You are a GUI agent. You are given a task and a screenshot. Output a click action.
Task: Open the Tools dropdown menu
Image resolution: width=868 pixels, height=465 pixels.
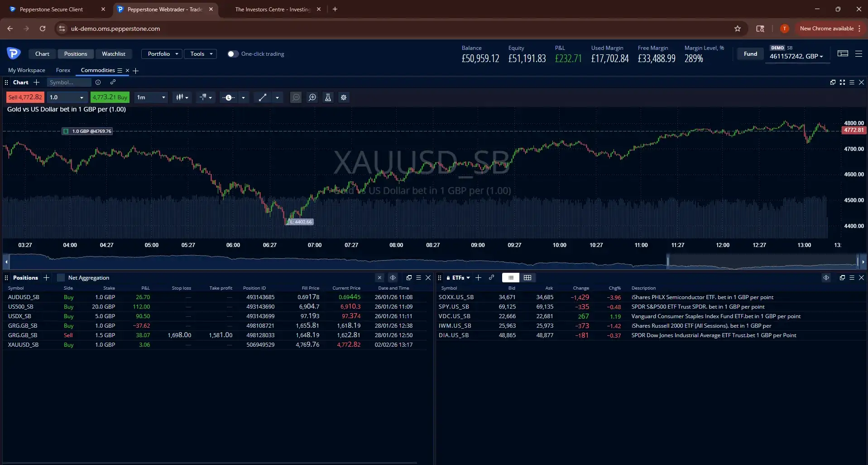tap(200, 53)
